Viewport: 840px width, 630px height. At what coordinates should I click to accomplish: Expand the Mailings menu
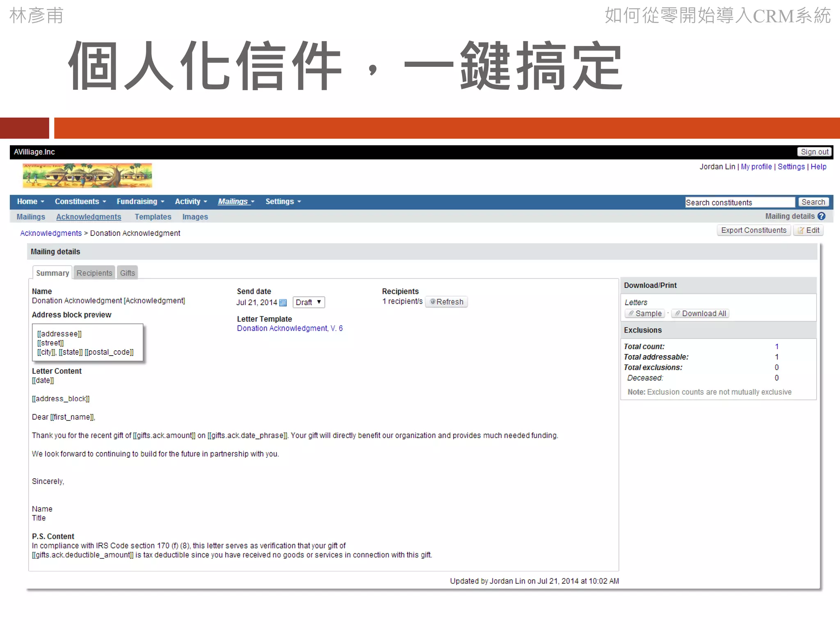click(236, 201)
